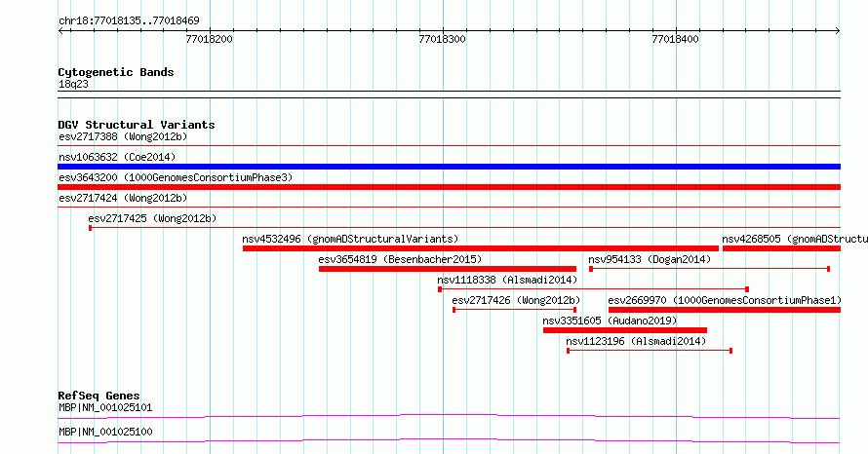Click esv2717426 (Wong2012b) variant label
The width and height of the screenshot is (868, 454).
(x=516, y=300)
